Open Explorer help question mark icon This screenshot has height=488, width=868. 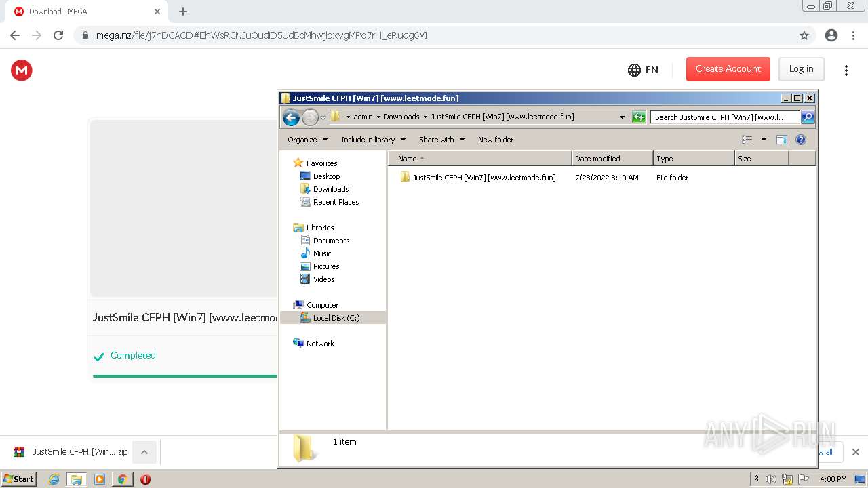801,140
